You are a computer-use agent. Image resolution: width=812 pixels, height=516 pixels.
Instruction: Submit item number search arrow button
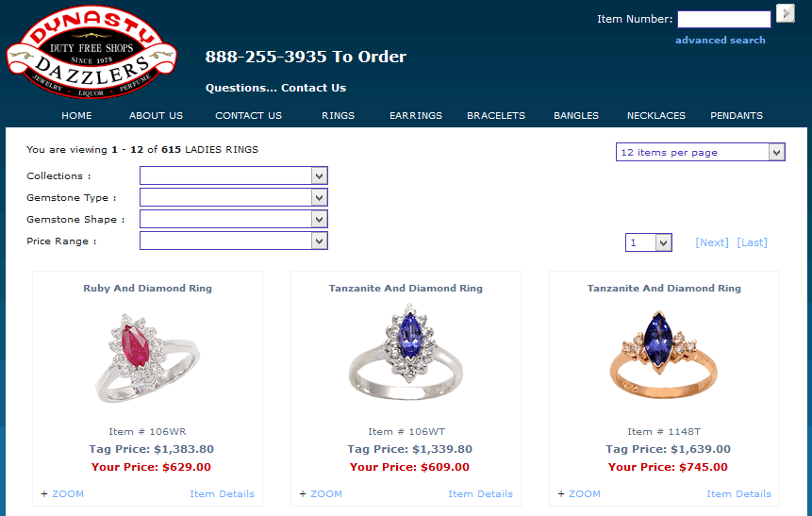[x=785, y=13]
